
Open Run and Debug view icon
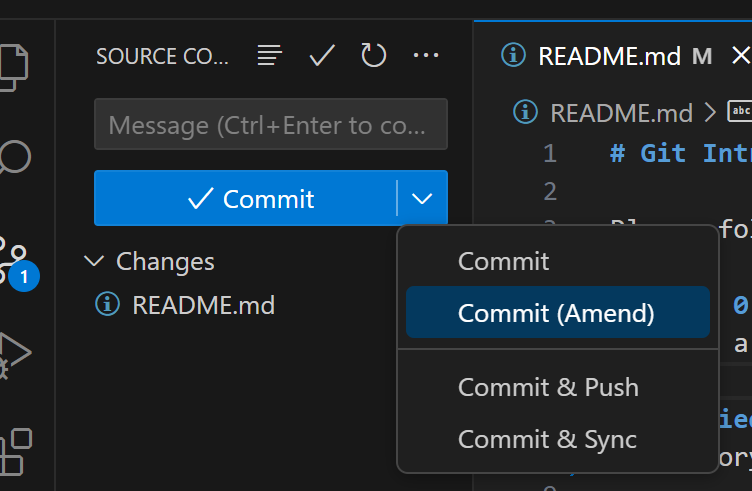pos(14,355)
